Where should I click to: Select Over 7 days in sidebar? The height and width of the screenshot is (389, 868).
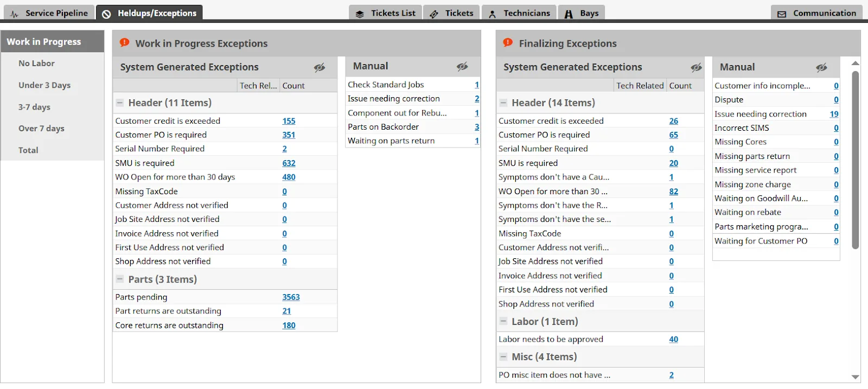[41, 129]
